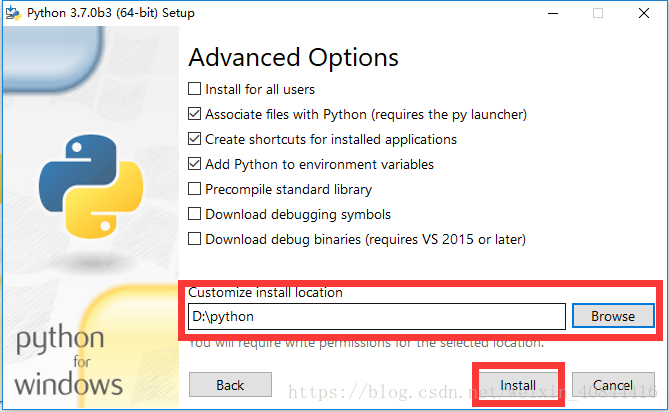
Task: Cancel the Python setup
Action: 613,385
